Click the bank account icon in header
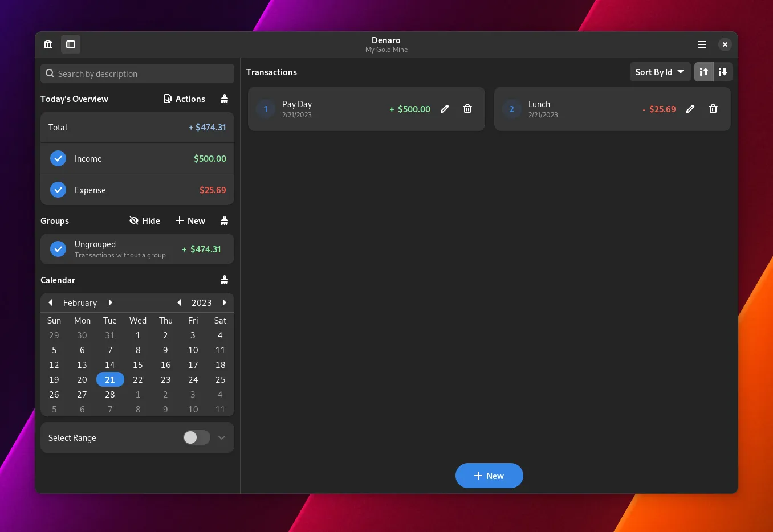Screen dimensions: 773x532 (x=48, y=44)
